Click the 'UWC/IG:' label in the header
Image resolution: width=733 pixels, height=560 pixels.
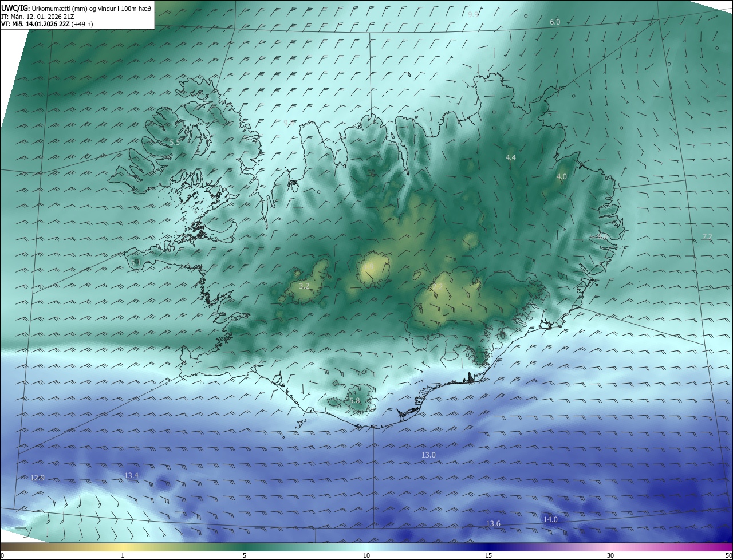15,8
